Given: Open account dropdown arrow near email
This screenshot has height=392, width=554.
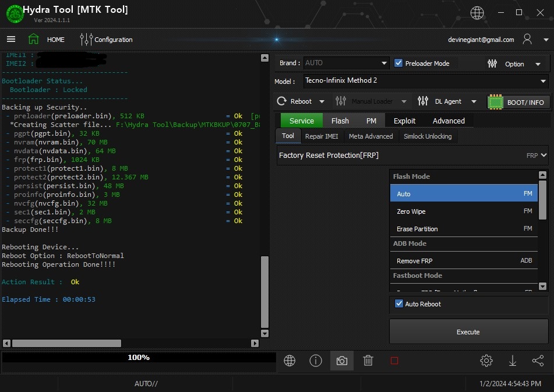Looking at the screenshot, I should pos(546,40).
